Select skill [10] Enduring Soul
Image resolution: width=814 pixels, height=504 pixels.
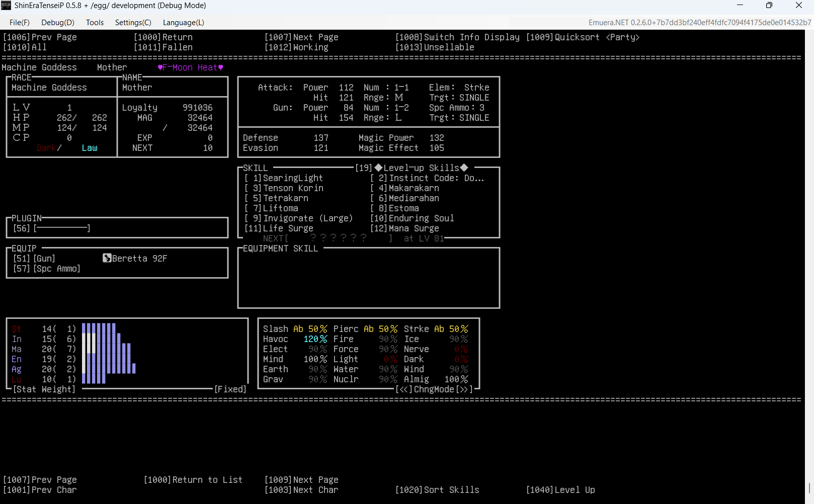pos(412,218)
